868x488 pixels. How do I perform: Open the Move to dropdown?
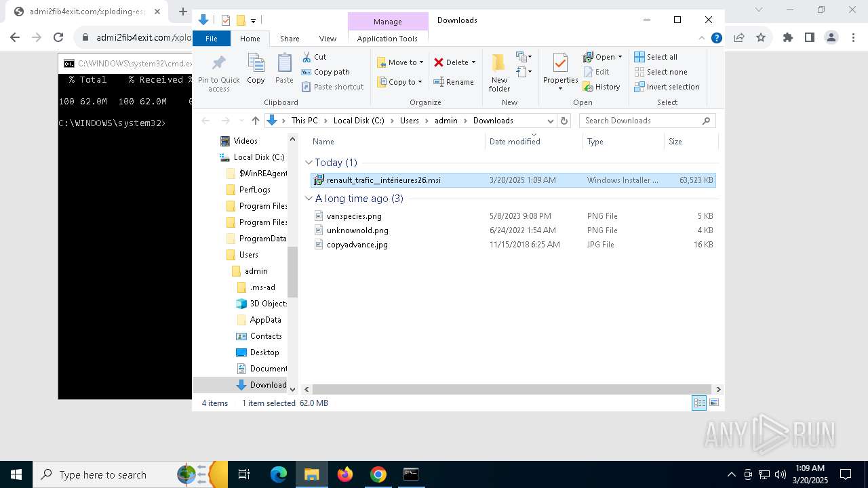pyautogui.click(x=400, y=62)
